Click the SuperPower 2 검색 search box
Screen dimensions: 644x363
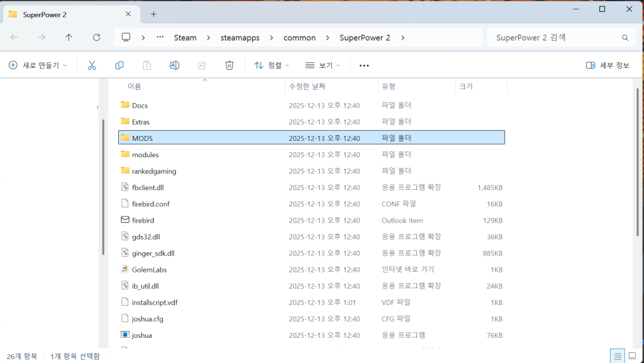pyautogui.click(x=553, y=38)
